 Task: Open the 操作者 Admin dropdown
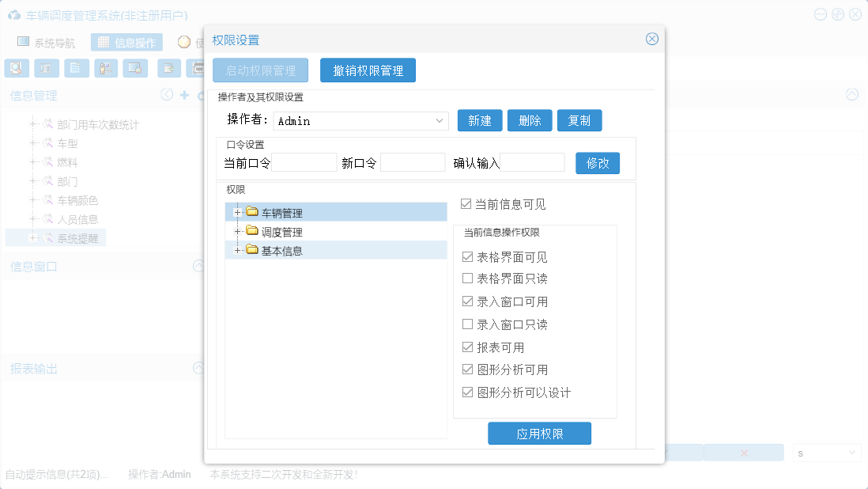click(x=440, y=121)
